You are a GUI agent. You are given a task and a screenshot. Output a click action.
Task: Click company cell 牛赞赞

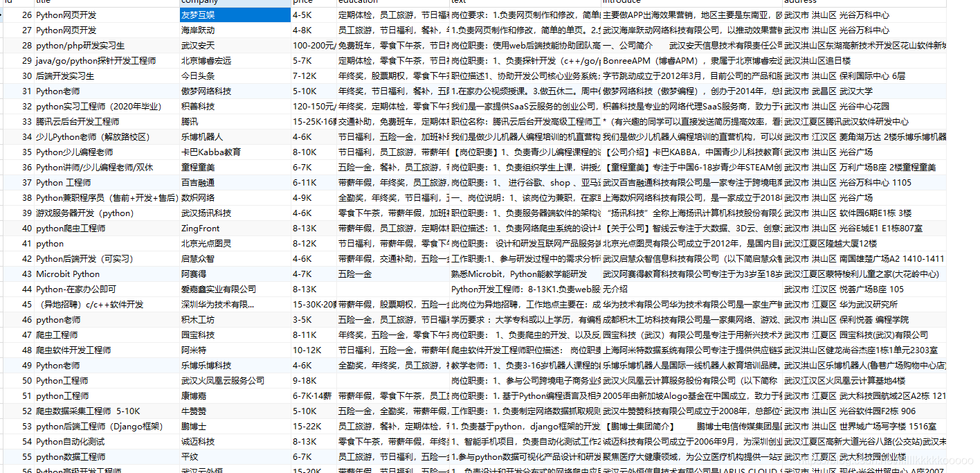click(235, 411)
